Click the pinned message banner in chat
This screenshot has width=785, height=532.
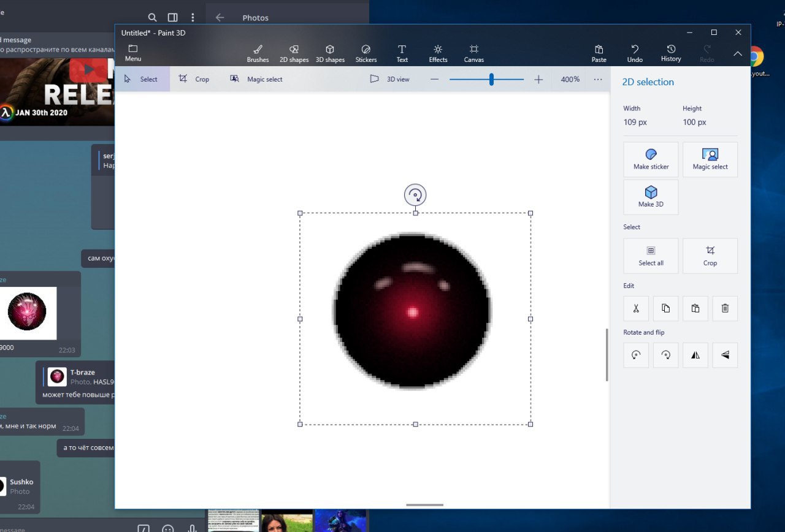click(58, 45)
